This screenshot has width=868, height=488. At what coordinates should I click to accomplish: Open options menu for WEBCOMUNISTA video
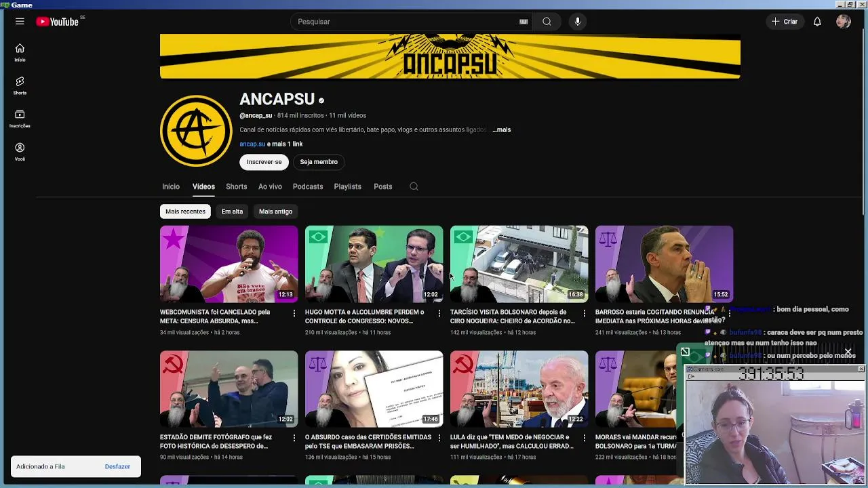tap(294, 313)
